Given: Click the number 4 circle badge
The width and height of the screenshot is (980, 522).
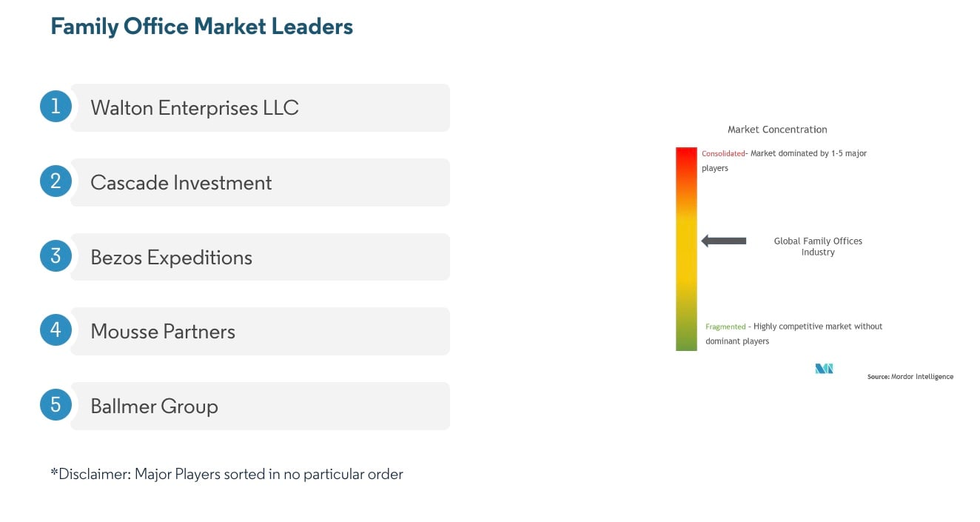Looking at the screenshot, I should [56, 330].
